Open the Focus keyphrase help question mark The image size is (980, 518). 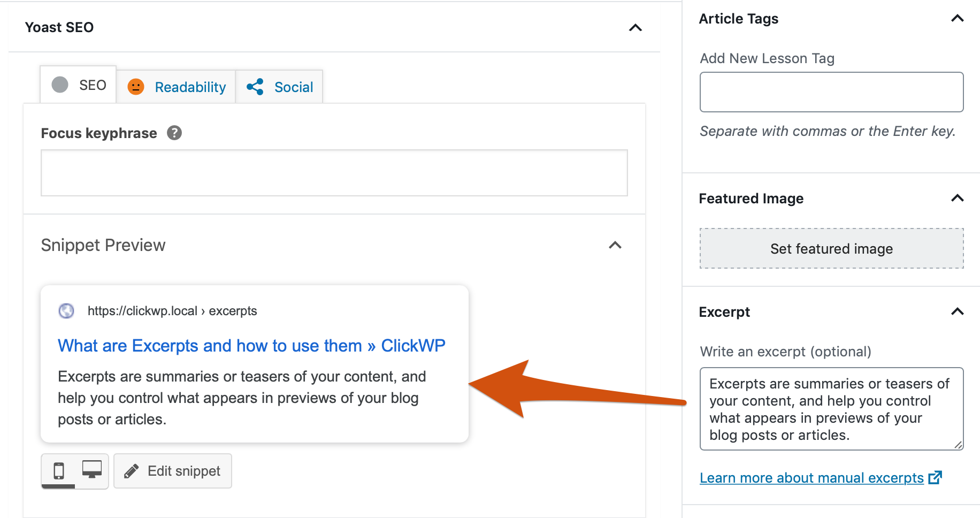[x=174, y=133]
